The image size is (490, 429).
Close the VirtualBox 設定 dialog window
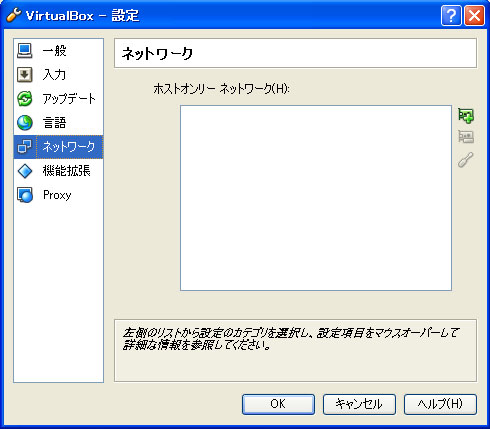(474, 15)
